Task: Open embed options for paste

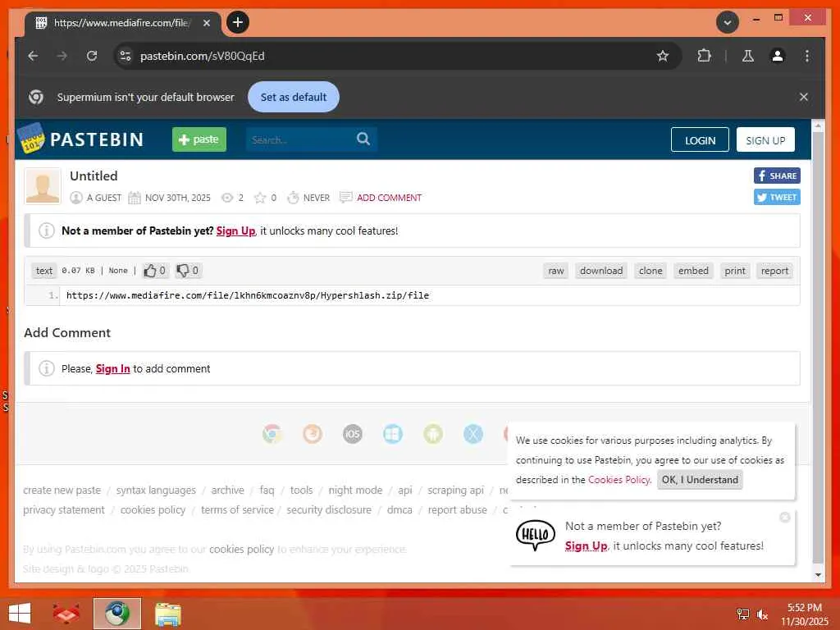Action: pyautogui.click(x=693, y=271)
